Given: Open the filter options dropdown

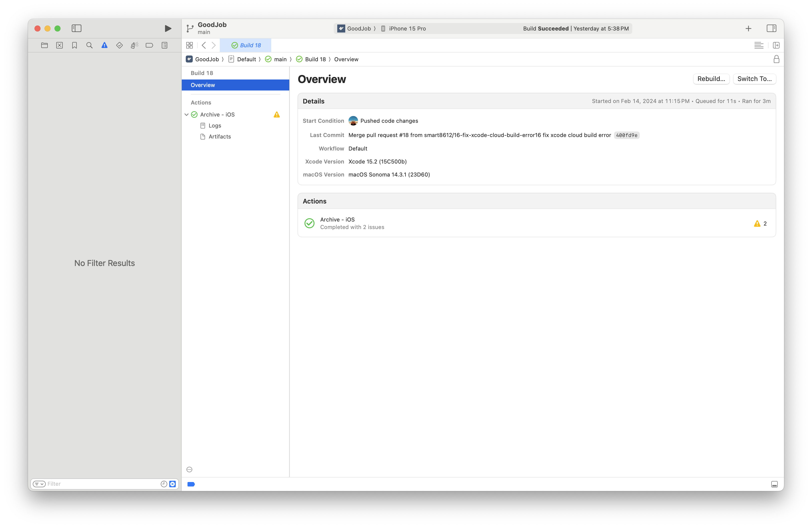Looking at the screenshot, I should [39, 484].
